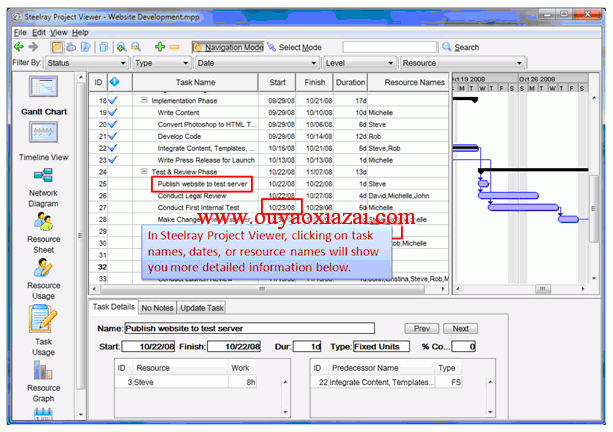Collapse the Test & Review Phase group
This screenshot has width=613, height=432.
[144, 172]
